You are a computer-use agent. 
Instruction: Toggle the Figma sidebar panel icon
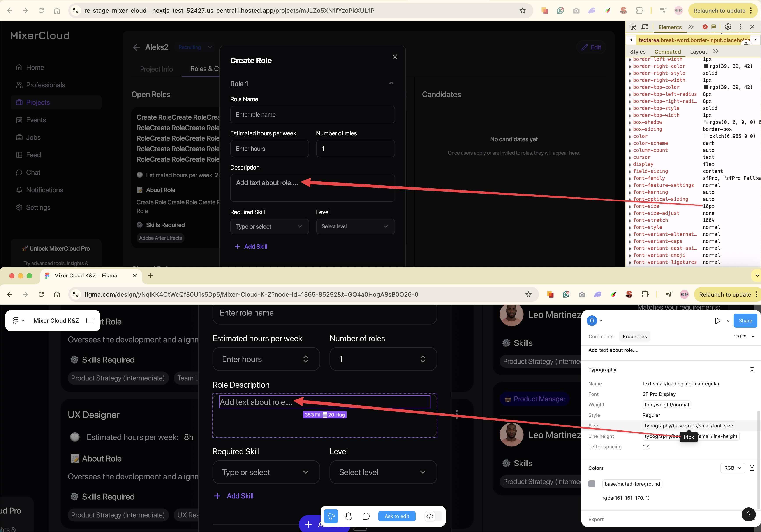pyautogui.click(x=90, y=320)
